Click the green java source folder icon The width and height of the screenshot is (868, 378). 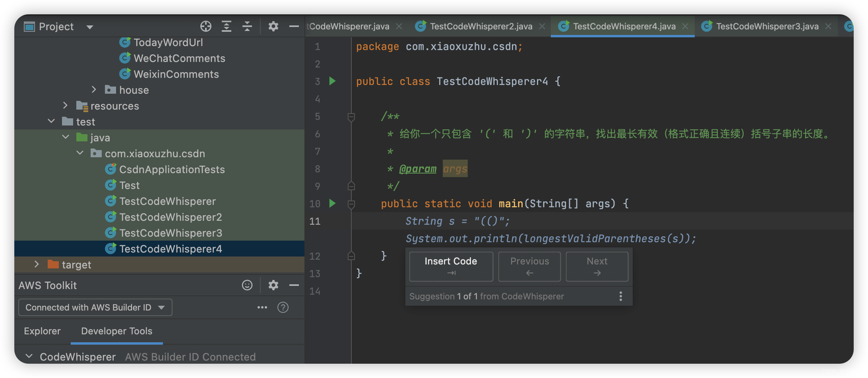(x=81, y=137)
